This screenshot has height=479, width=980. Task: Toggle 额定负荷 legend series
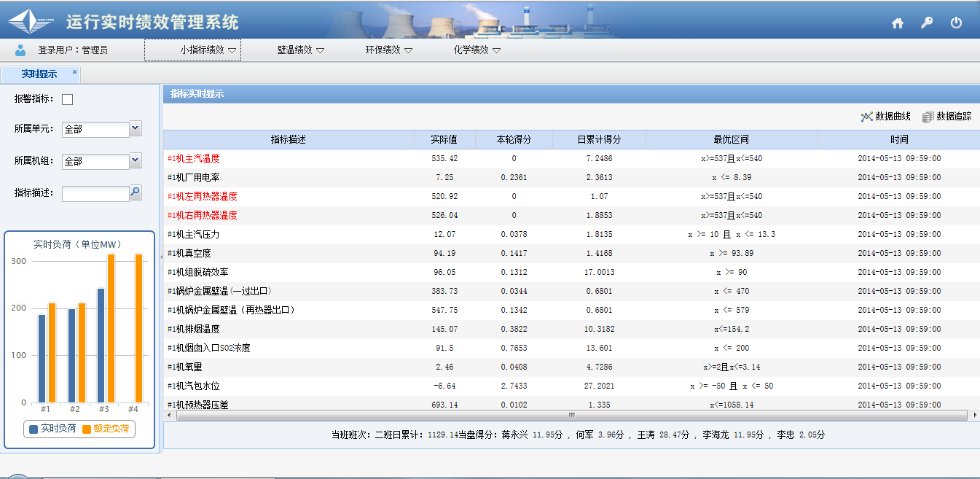106,429
